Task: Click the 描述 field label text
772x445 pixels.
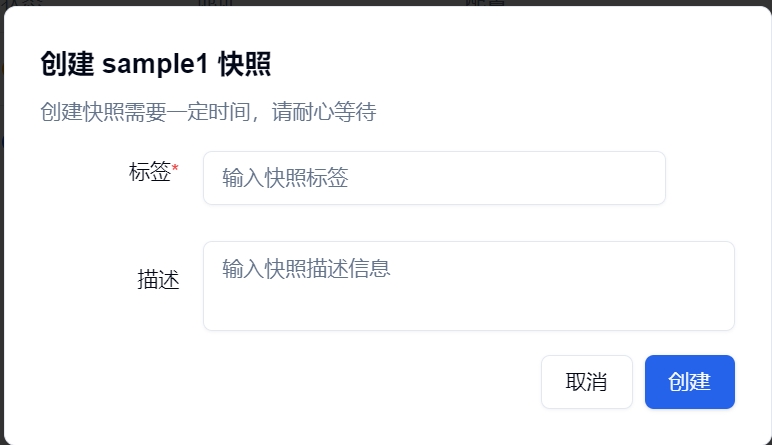Action: point(158,280)
